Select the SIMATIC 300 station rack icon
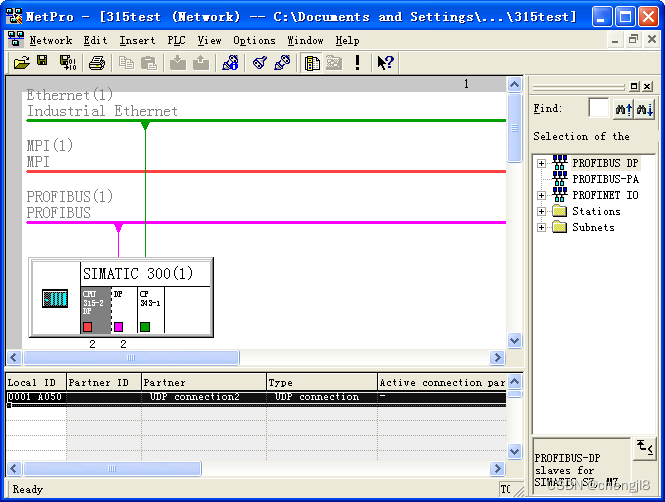This screenshot has height=502, width=665. coord(55,298)
